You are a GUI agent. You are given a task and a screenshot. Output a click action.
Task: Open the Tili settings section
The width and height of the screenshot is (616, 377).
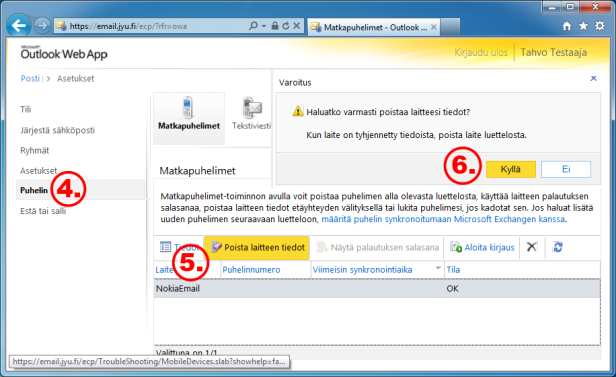pyautogui.click(x=26, y=109)
